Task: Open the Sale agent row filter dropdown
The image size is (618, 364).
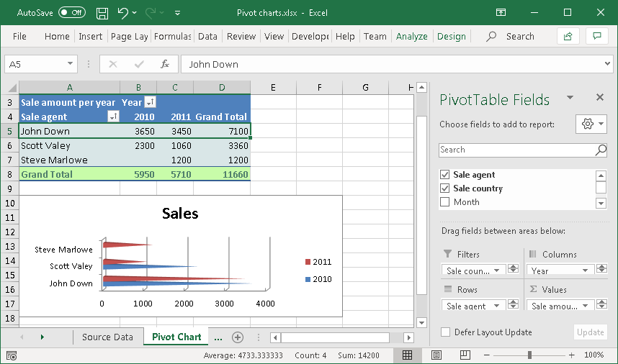Action: click(x=113, y=117)
